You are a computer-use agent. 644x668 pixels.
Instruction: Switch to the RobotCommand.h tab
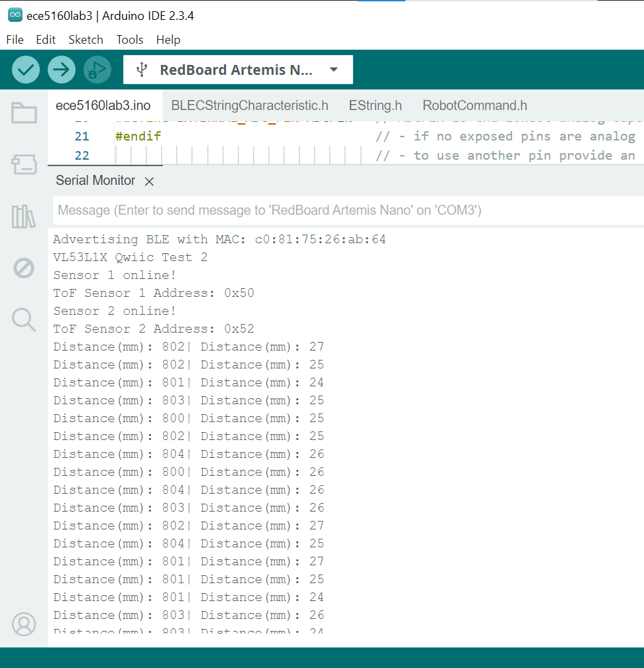pos(475,105)
